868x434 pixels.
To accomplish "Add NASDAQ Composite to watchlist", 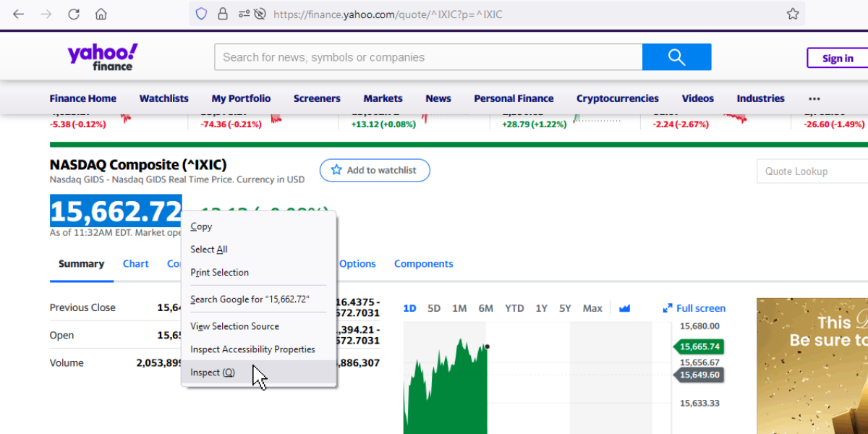I will [x=375, y=170].
